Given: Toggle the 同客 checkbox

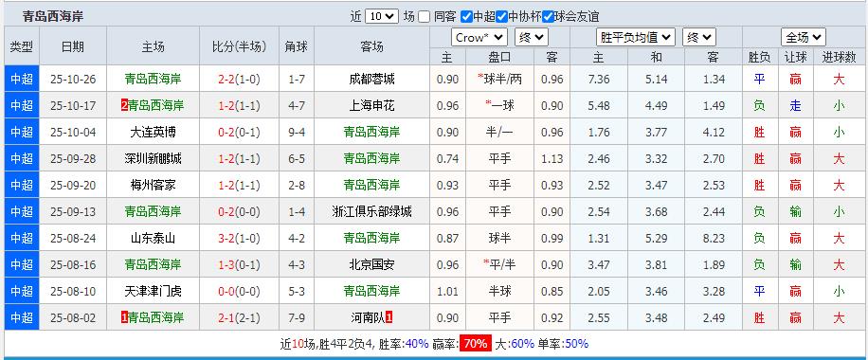Looking at the screenshot, I should (424, 17).
